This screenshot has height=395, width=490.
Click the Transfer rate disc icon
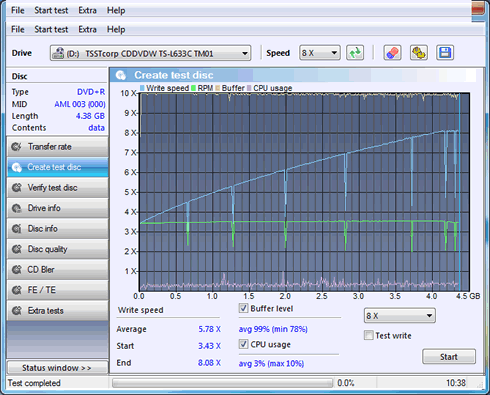[x=16, y=147]
